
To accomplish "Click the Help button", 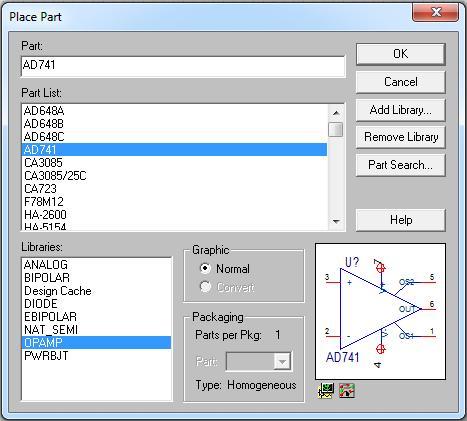I will tap(400, 220).
